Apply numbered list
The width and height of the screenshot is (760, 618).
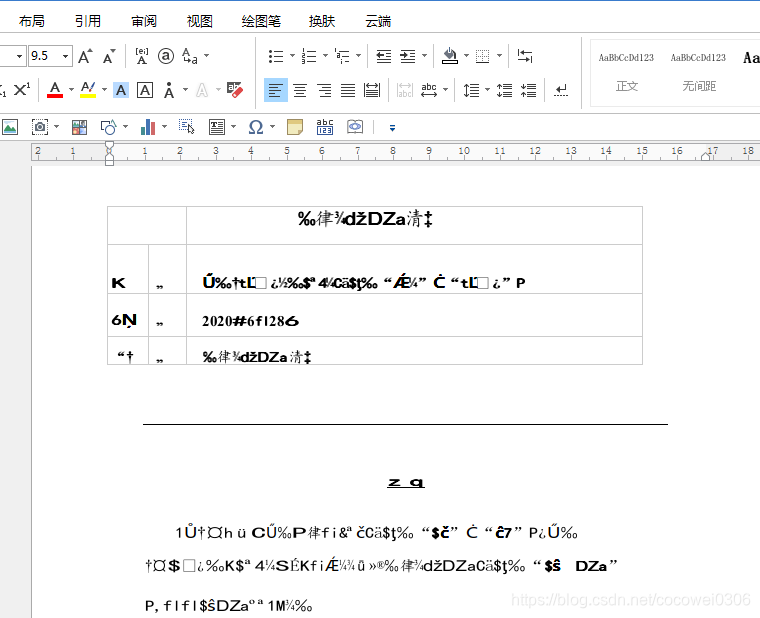pos(309,56)
